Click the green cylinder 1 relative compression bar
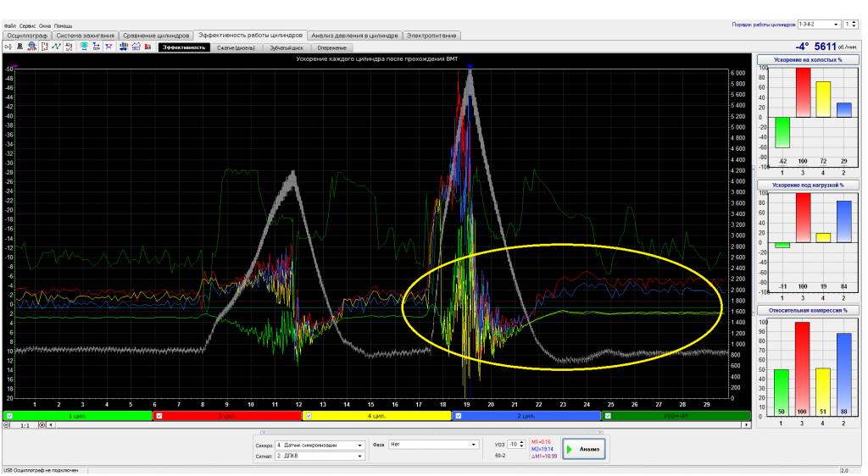 coord(782,392)
